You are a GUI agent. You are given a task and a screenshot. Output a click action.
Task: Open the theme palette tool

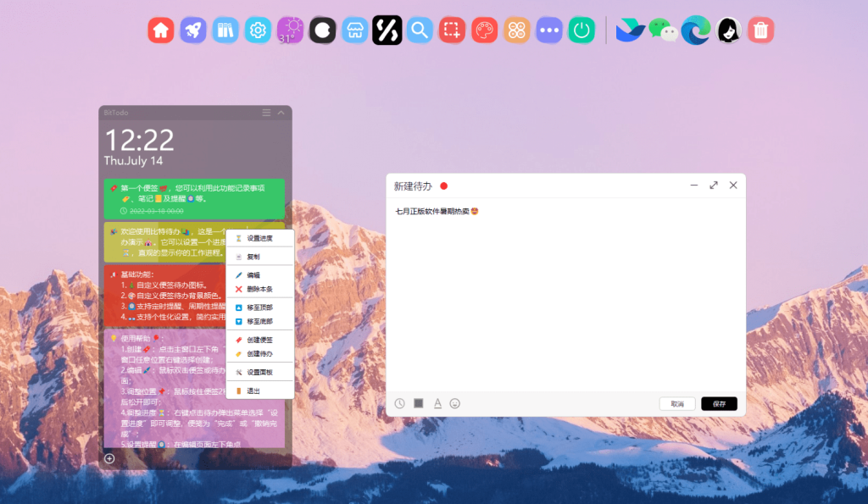(x=483, y=30)
